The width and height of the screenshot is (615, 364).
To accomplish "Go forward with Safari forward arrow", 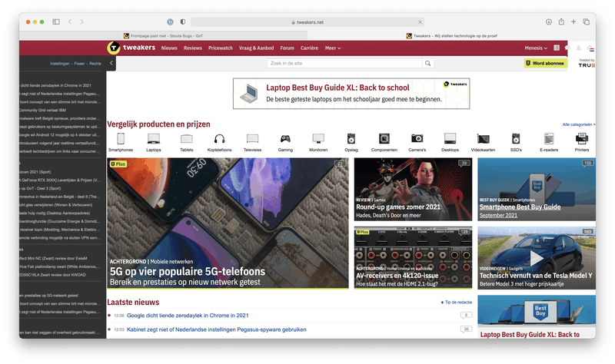I will click(x=81, y=22).
